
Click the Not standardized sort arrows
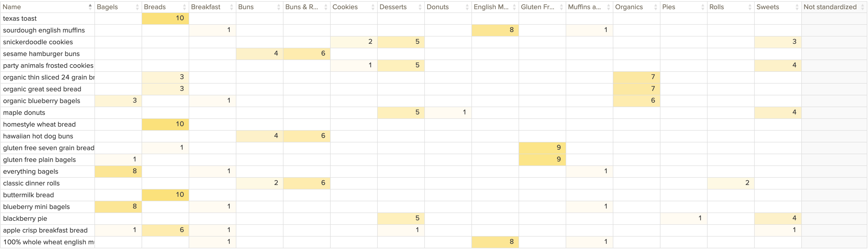(x=863, y=7)
